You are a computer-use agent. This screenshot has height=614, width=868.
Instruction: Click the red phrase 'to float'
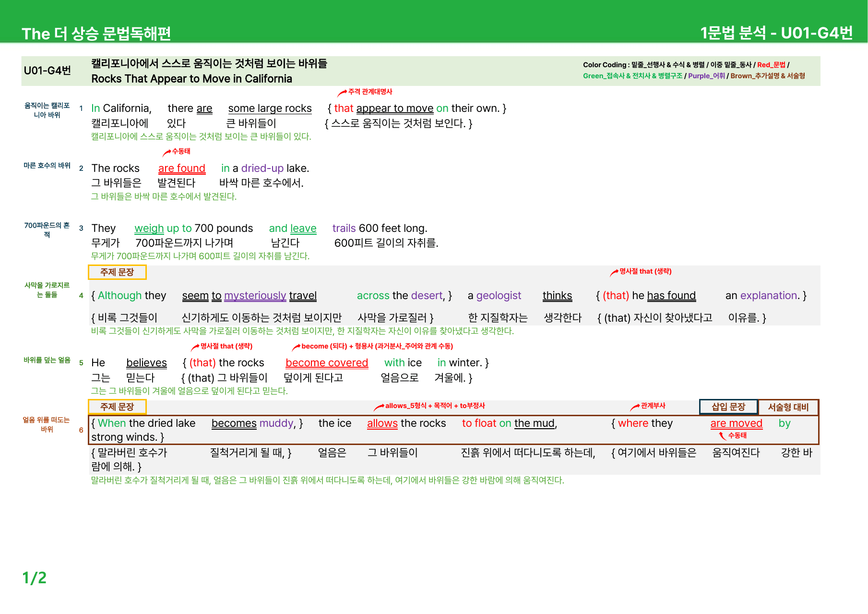tap(479, 423)
